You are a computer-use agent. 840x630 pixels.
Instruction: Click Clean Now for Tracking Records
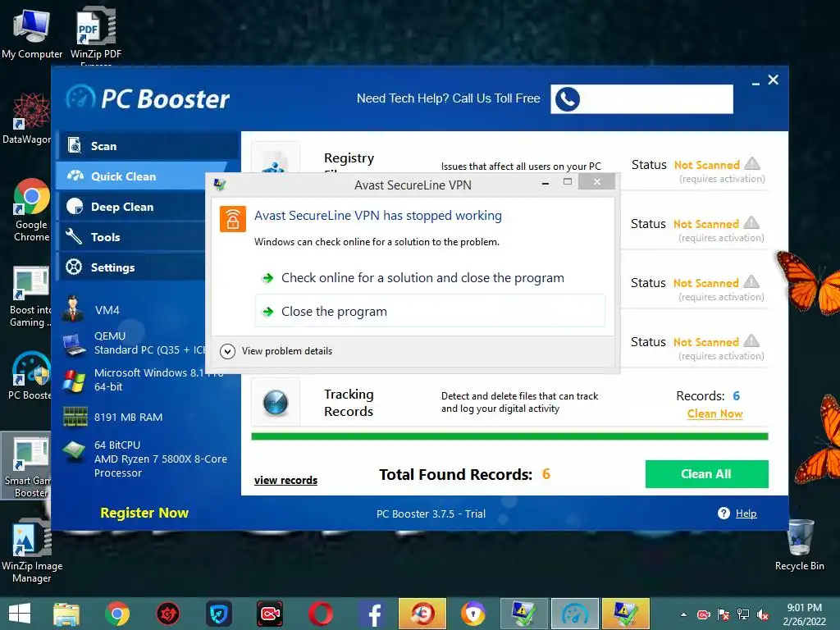[714, 413]
